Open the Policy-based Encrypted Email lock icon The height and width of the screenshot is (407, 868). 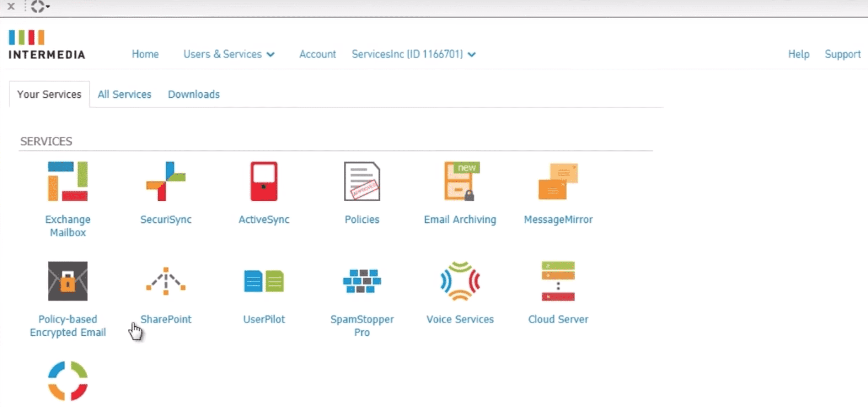[68, 281]
